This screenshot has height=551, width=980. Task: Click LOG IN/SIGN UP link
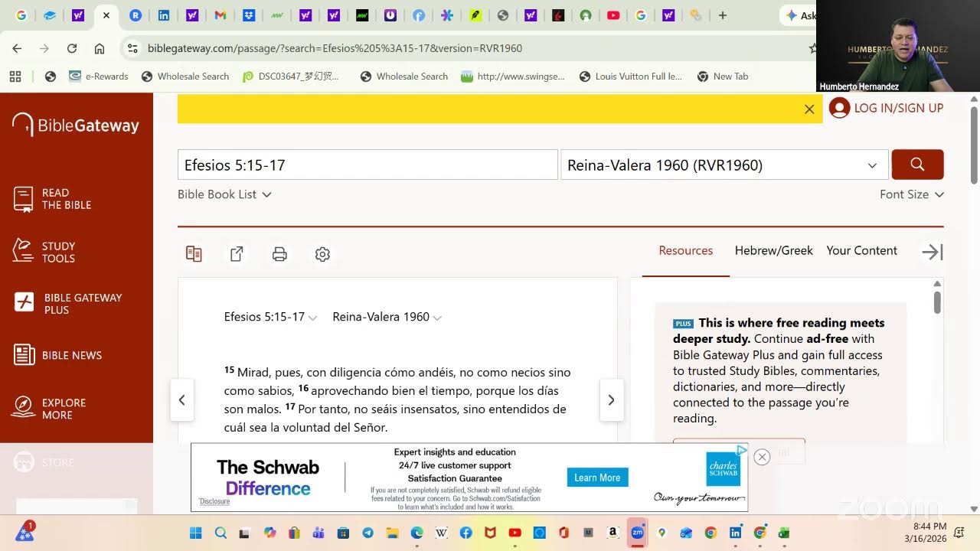point(899,108)
